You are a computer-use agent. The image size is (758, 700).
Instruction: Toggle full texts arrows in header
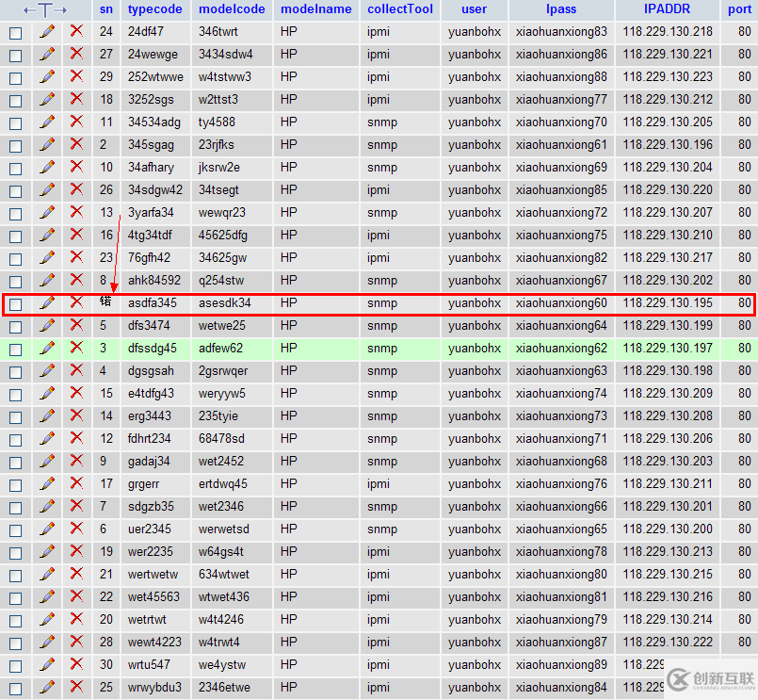45,9
